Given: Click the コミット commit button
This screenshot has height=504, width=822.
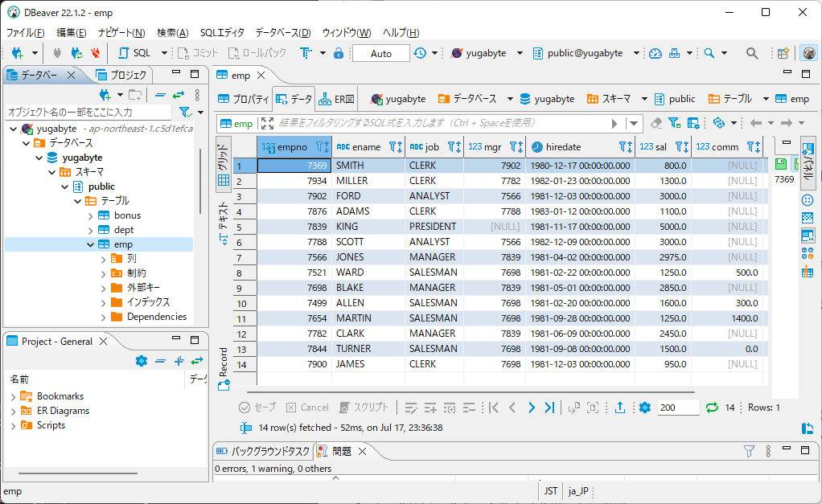Looking at the screenshot, I should 198,53.
